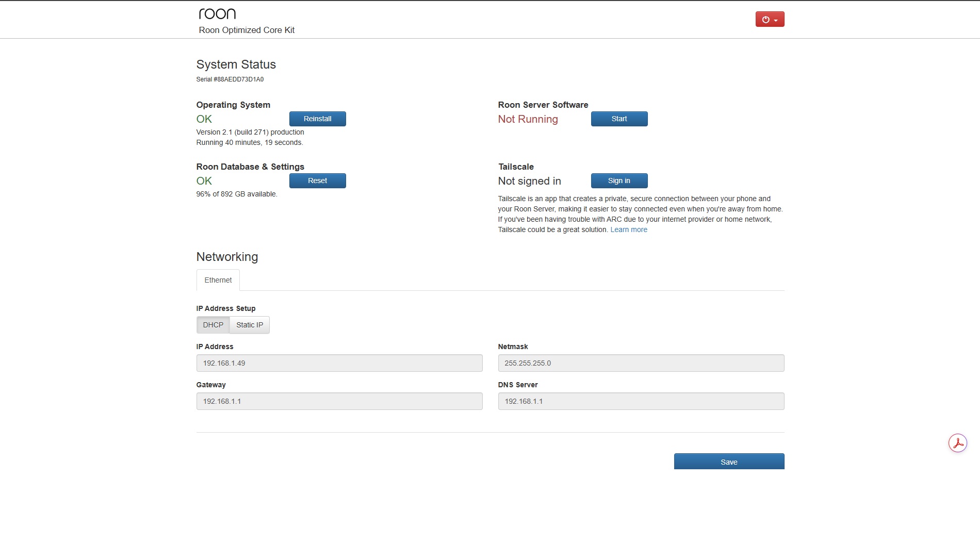The height and width of the screenshot is (543, 980).
Task: Reinstall the operating system
Action: [x=317, y=119]
